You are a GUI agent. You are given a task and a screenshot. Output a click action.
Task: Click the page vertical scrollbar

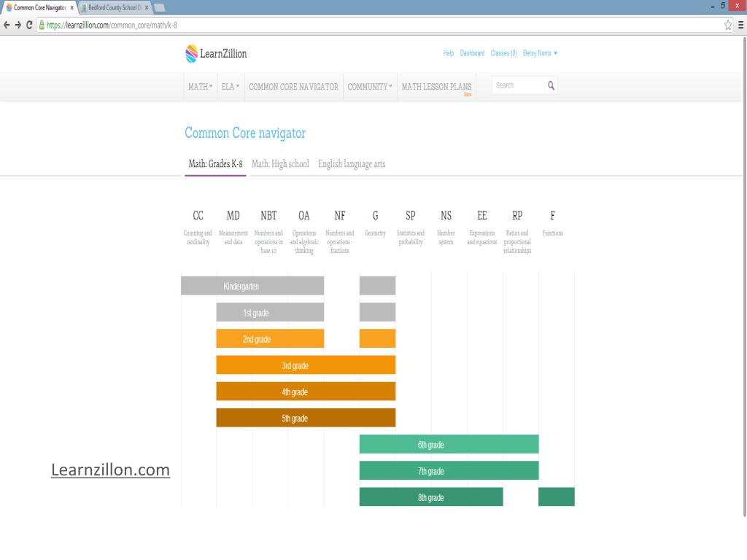click(744, 276)
